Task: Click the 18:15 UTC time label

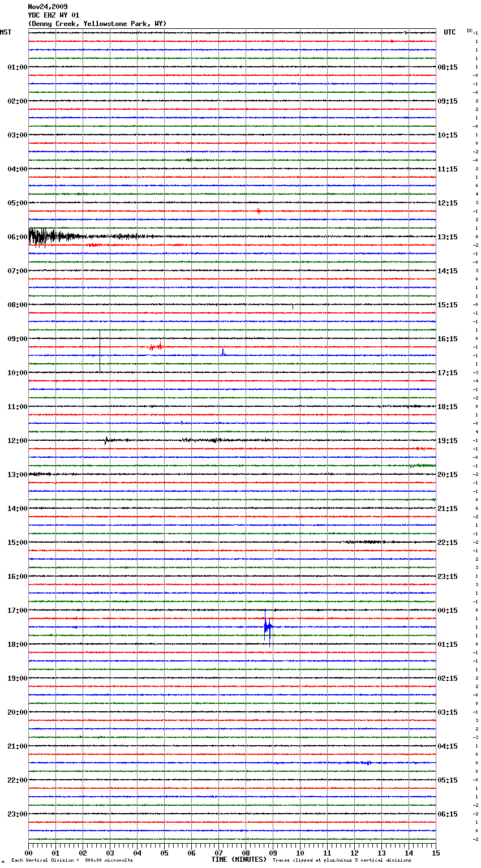Action: [x=448, y=407]
